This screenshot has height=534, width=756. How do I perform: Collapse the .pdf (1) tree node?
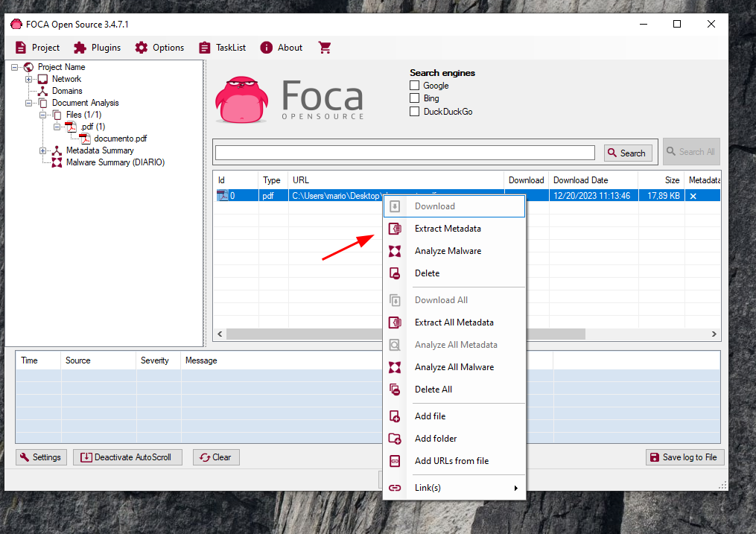(57, 127)
